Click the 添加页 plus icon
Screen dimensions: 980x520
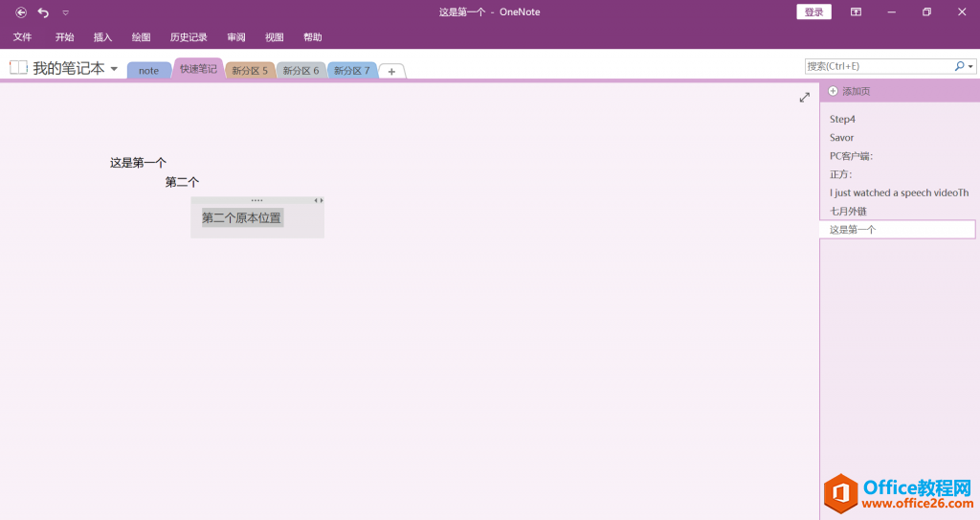[833, 91]
